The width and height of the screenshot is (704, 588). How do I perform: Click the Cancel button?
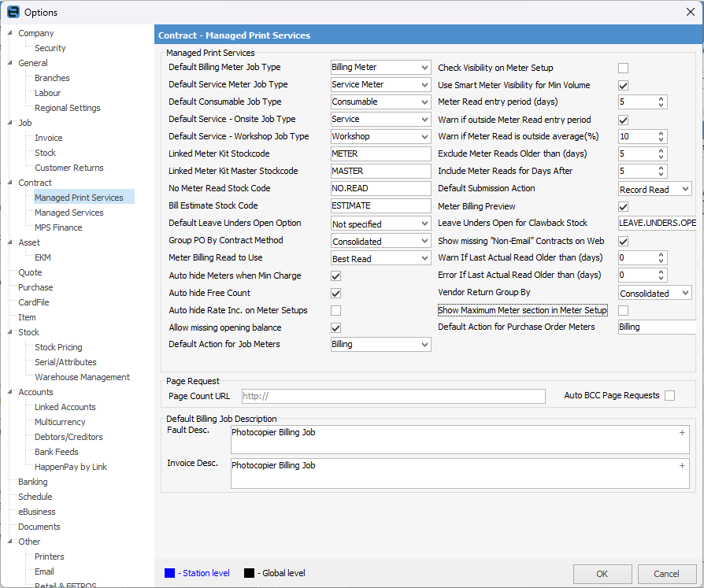pos(666,574)
